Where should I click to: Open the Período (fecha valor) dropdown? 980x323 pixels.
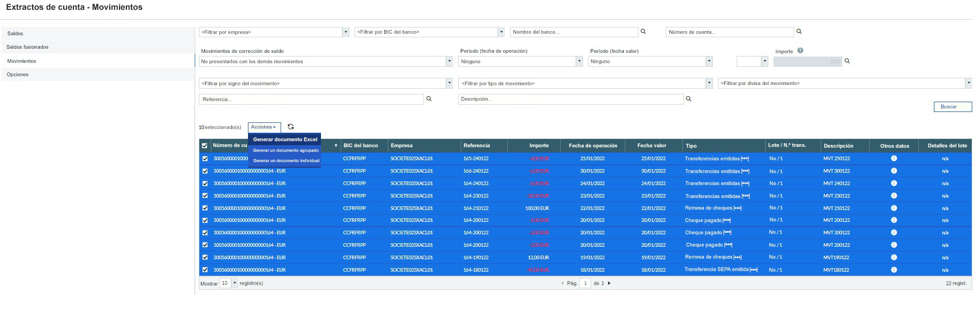tap(650, 62)
